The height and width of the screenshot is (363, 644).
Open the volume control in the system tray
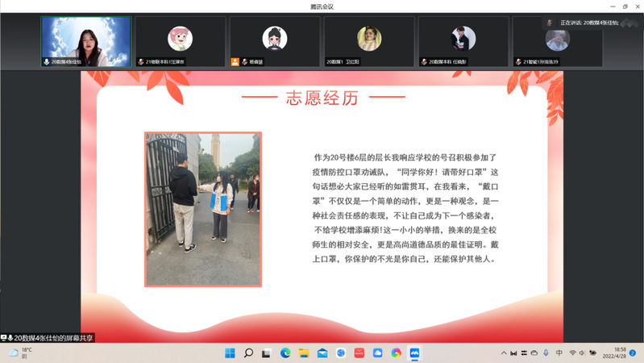click(x=583, y=353)
